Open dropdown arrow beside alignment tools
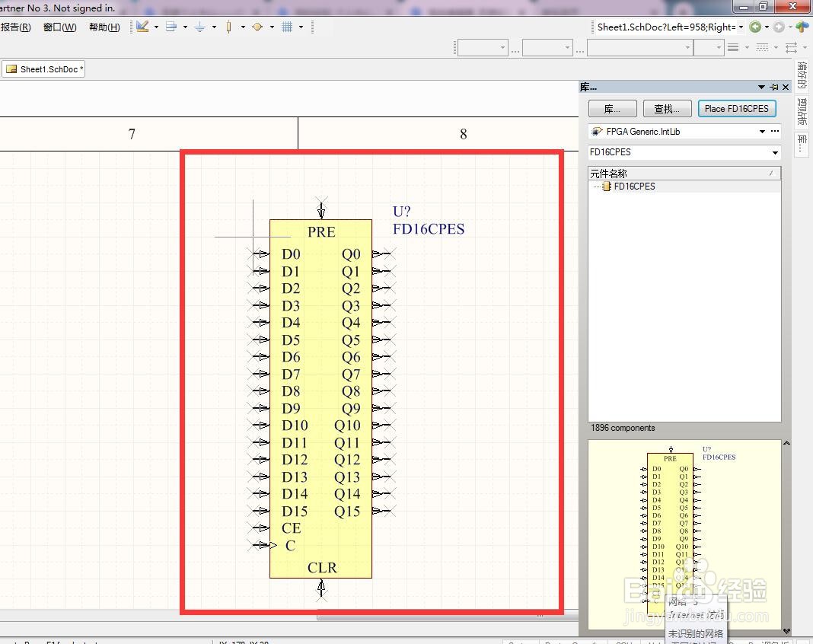This screenshot has height=644, width=813. coord(185,27)
